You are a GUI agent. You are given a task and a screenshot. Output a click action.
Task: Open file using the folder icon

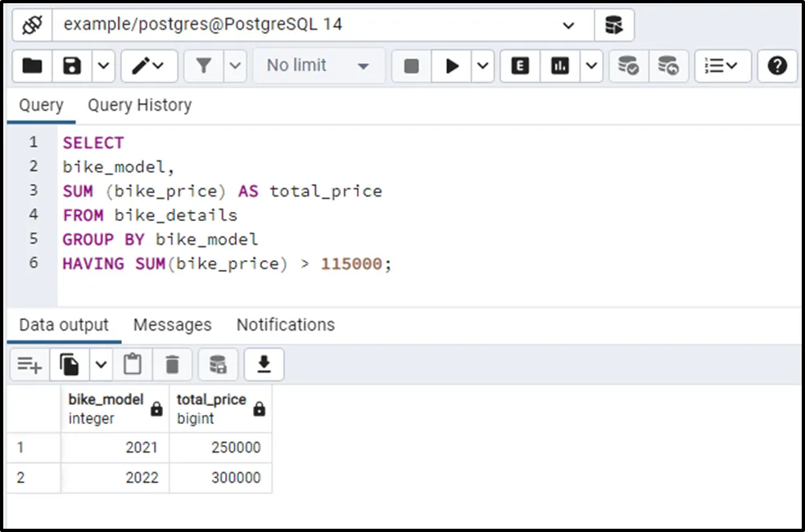click(x=33, y=66)
